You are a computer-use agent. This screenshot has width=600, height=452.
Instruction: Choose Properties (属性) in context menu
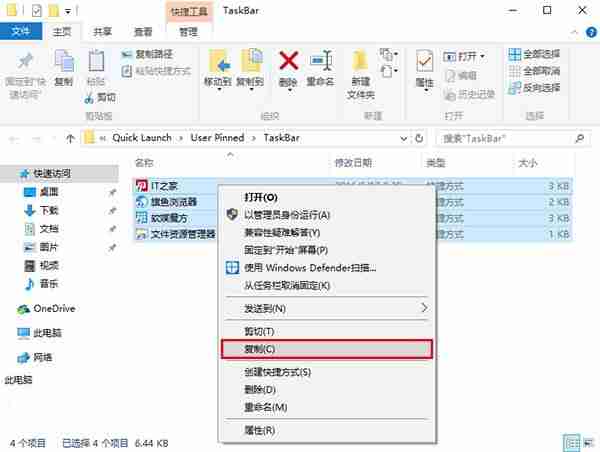(260, 430)
